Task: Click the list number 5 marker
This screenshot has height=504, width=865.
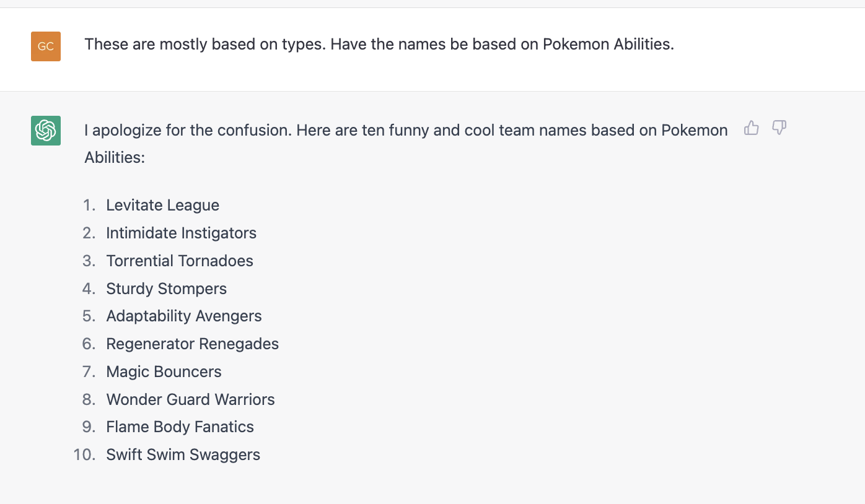Action: coord(89,316)
